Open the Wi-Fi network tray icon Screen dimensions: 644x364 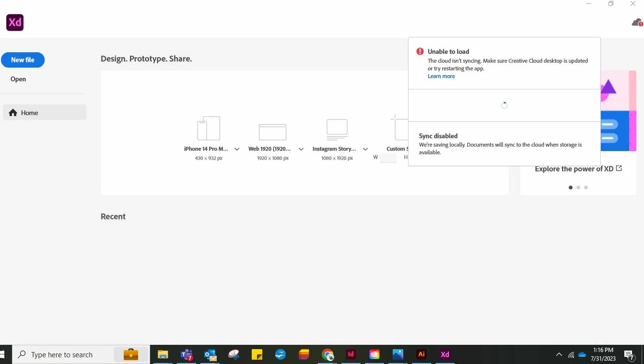[571, 355]
